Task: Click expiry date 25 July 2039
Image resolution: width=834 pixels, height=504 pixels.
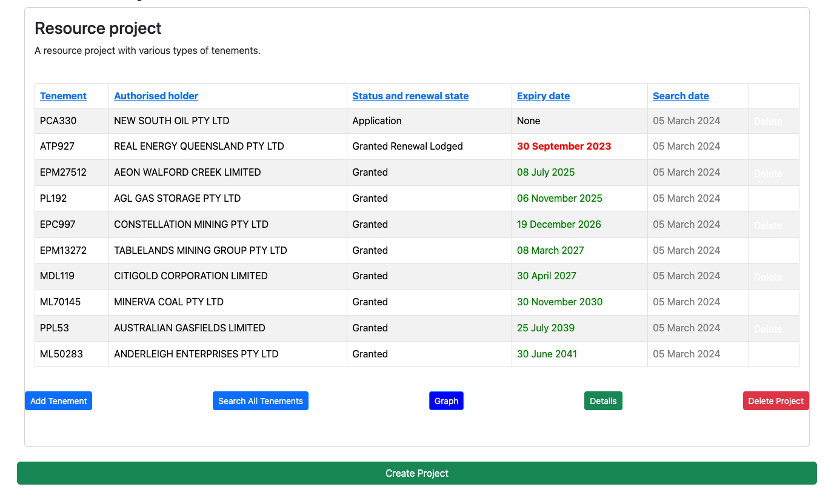Action: coord(545,328)
